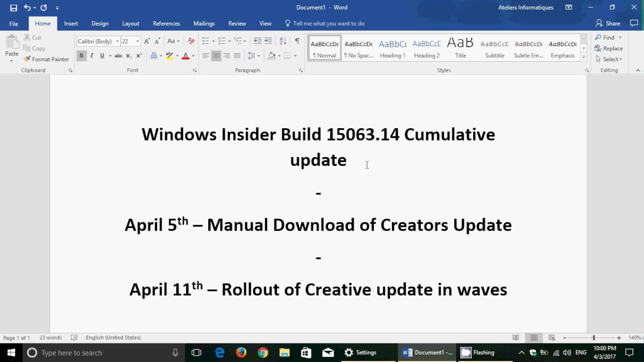The width and height of the screenshot is (644, 362).
Task: Adjust the zoom slider handle in the status bar
Action: pos(594,338)
